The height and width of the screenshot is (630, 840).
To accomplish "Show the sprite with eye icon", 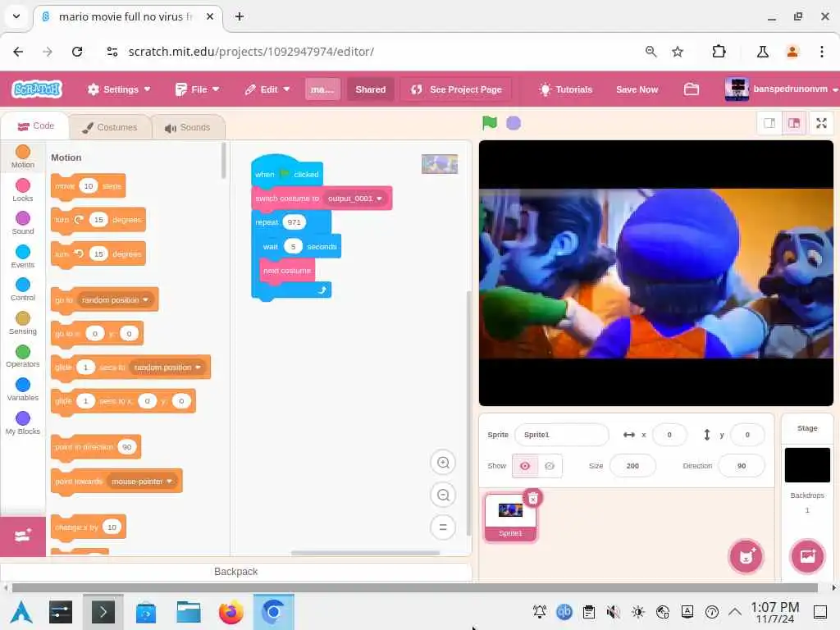I will pyautogui.click(x=525, y=466).
